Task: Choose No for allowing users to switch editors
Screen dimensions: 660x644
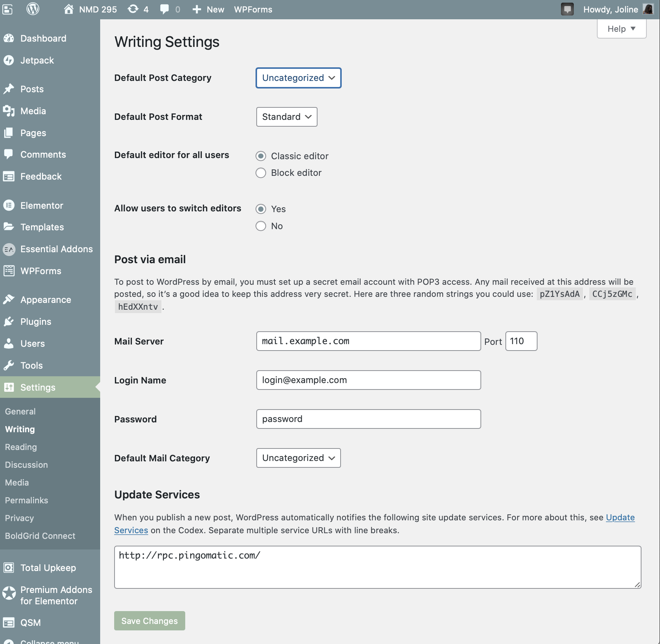Action: [261, 226]
